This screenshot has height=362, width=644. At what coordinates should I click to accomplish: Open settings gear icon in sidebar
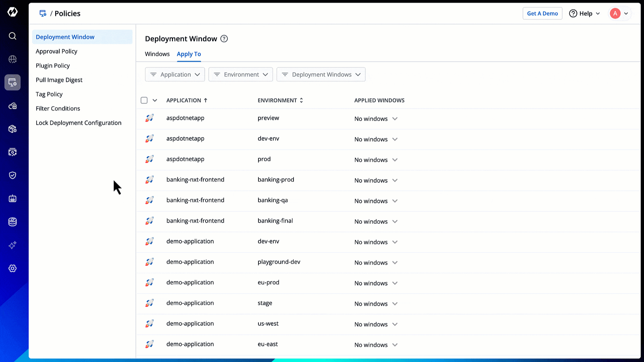pyautogui.click(x=12, y=269)
